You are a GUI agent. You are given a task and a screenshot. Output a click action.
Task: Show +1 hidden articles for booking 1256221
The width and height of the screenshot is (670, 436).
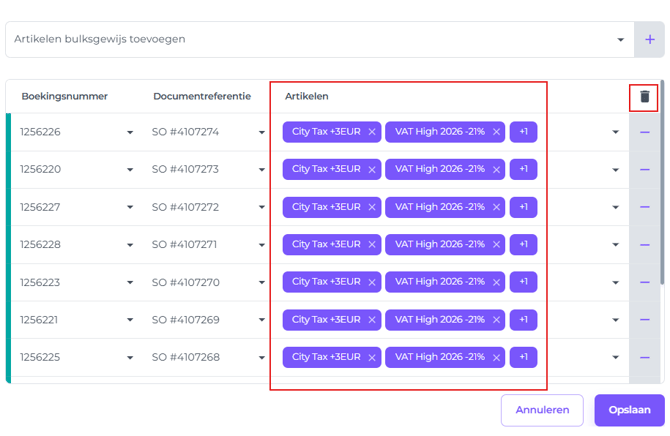pyautogui.click(x=523, y=321)
